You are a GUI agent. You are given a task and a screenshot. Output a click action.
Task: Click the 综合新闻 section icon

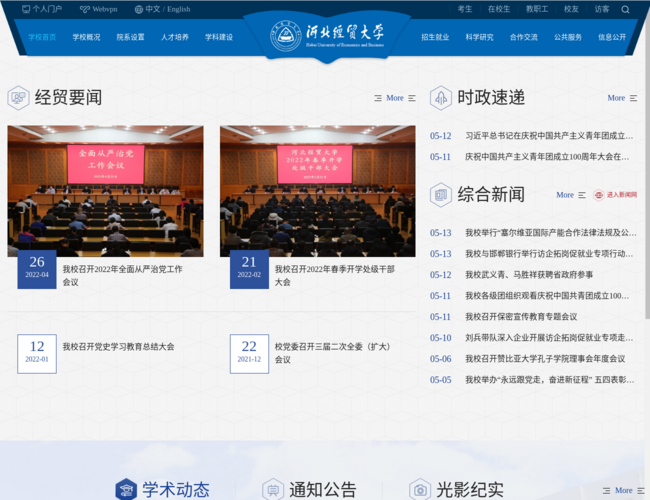coord(441,194)
